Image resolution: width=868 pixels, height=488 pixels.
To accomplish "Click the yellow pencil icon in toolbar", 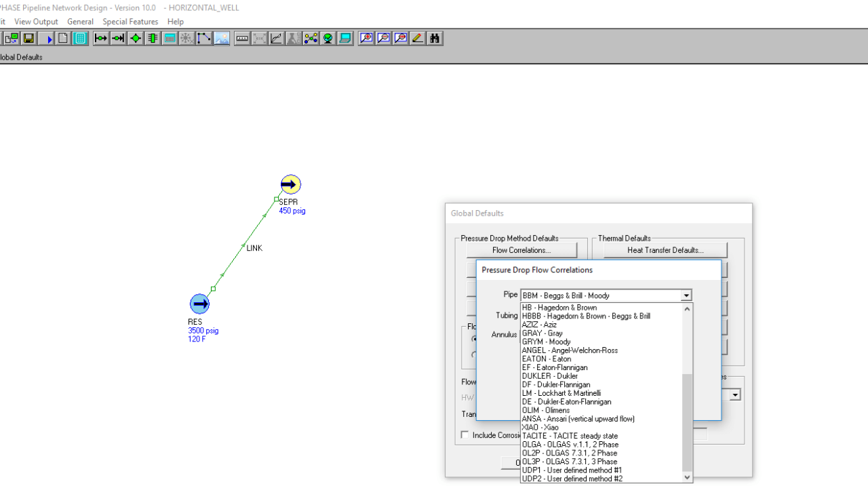I will tap(418, 39).
